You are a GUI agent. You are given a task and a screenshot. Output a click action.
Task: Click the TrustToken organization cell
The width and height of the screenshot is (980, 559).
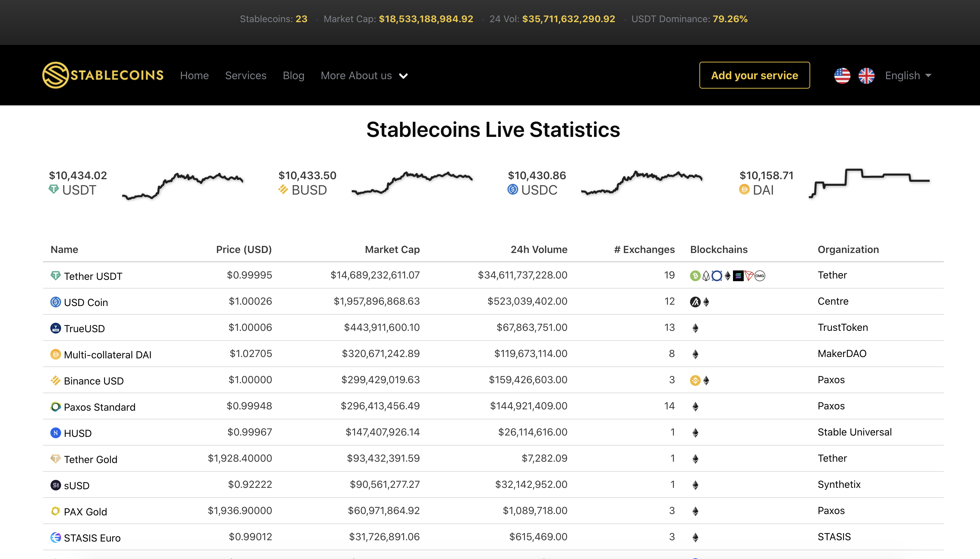842,327
